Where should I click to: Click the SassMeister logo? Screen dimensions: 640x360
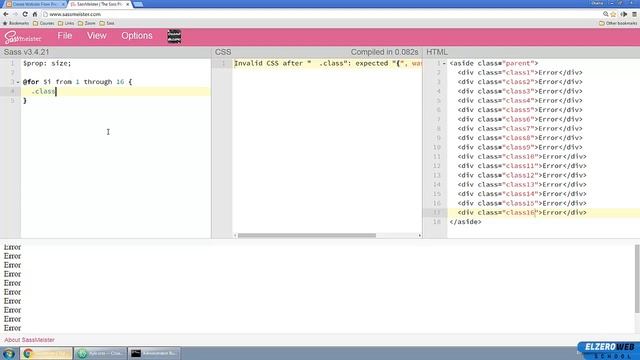(23, 37)
